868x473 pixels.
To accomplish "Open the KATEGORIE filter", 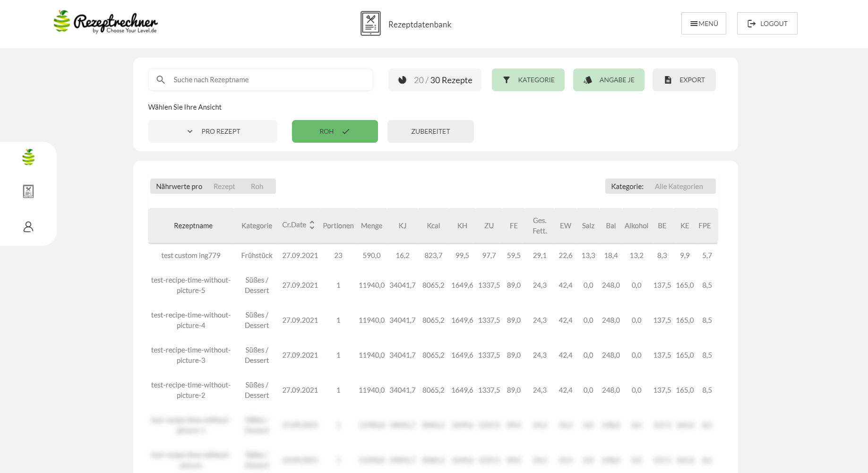I will (x=528, y=80).
